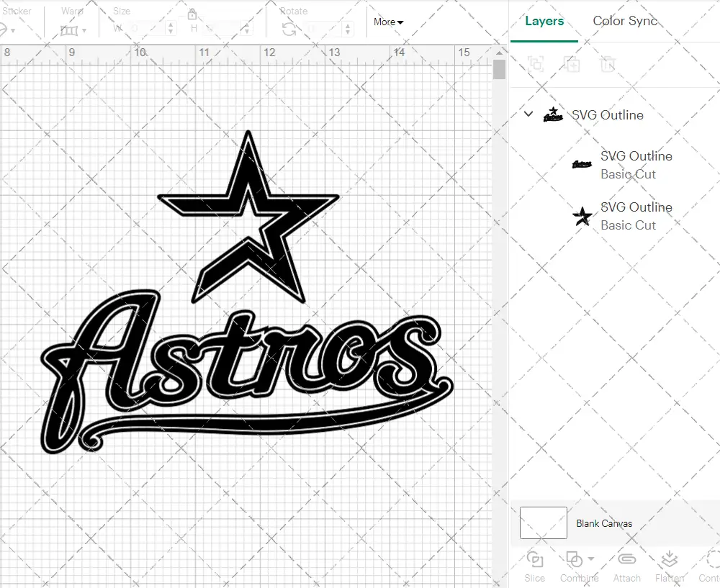720x588 pixels.
Task: Collapse the SVG Outline group
Action: click(x=528, y=114)
